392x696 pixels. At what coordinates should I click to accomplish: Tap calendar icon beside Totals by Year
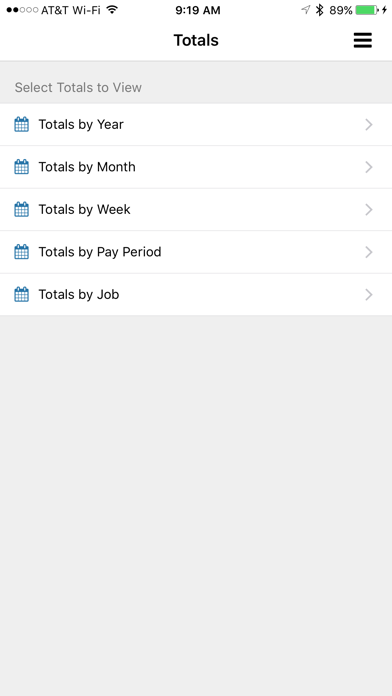pos(22,124)
